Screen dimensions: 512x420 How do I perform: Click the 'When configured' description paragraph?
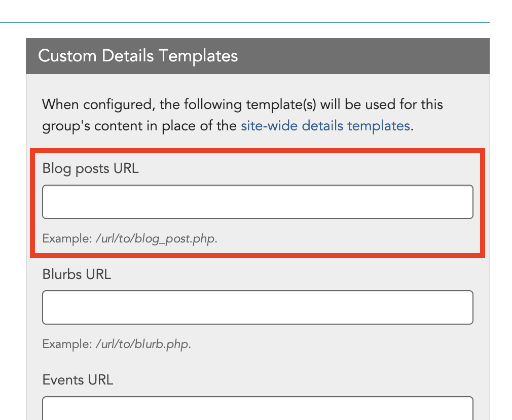pyautogui.click(x=243, y=115)
